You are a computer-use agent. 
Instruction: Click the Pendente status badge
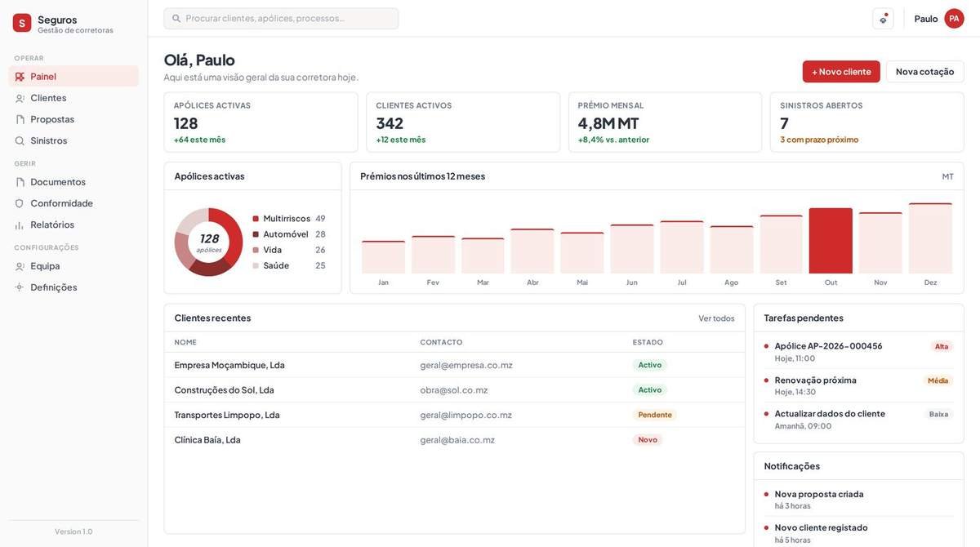tap(655, 415)
